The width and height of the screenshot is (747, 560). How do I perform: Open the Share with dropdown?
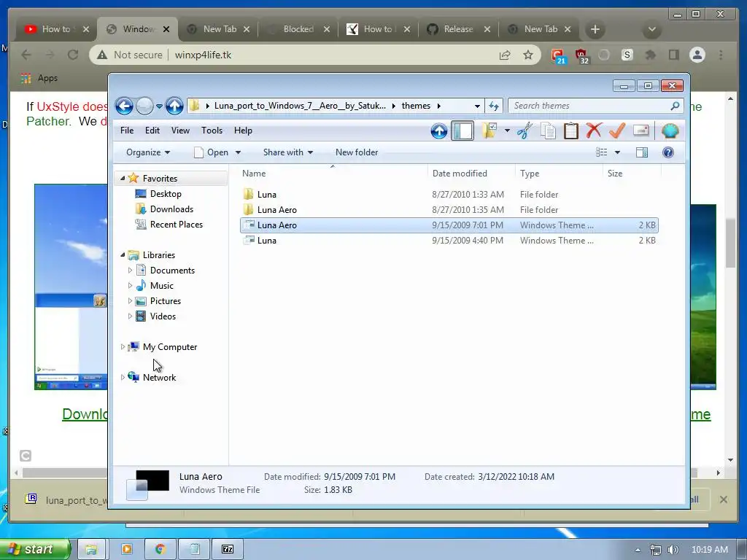[x=288, y=152]
